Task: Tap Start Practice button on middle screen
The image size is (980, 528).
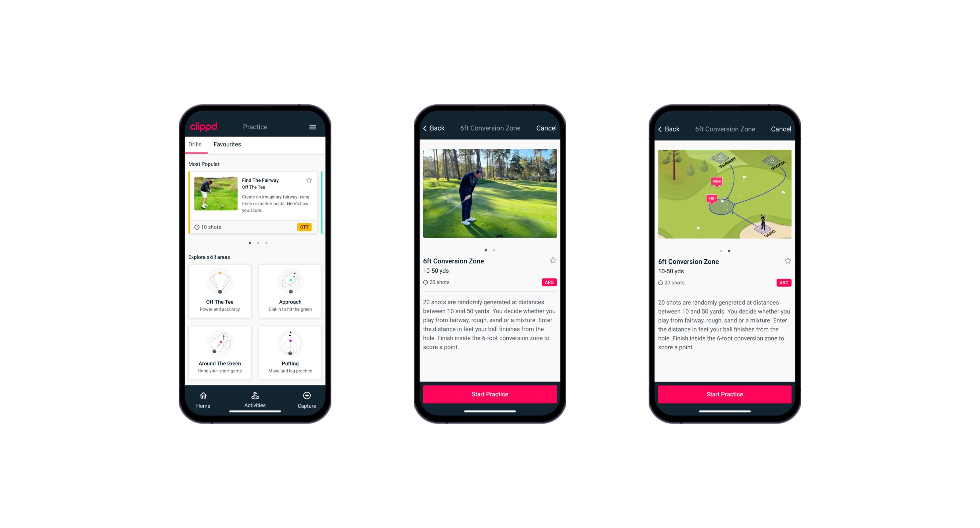Action: coord(490,394)
